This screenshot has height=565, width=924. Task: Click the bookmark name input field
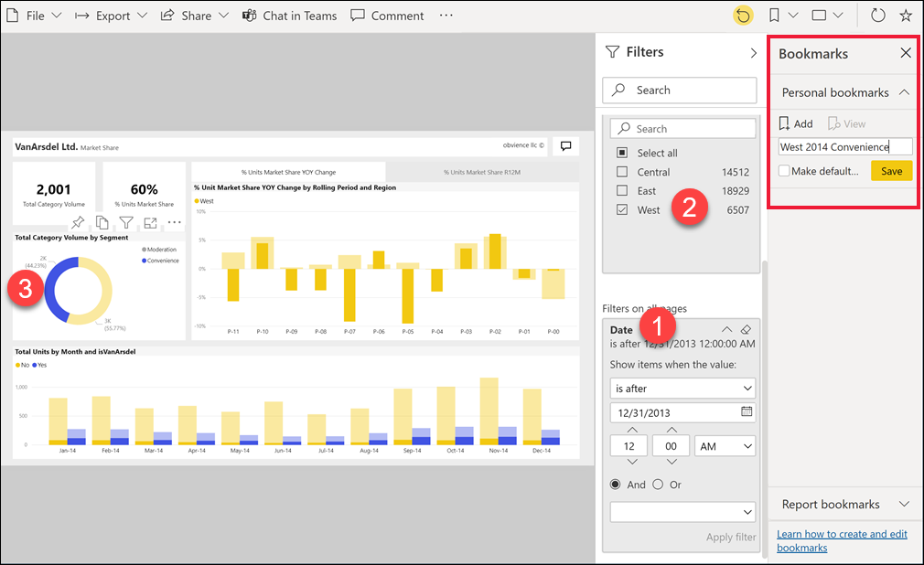point(845,146)
